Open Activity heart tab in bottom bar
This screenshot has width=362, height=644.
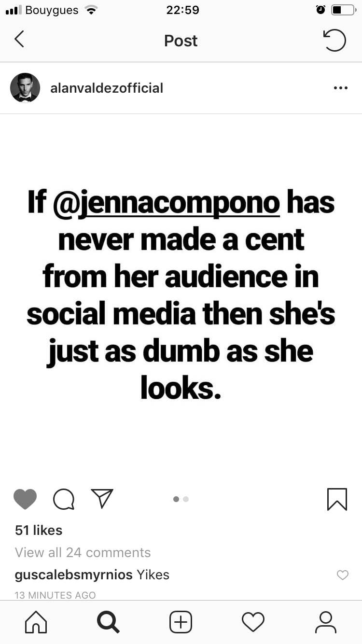coord(253,622)
